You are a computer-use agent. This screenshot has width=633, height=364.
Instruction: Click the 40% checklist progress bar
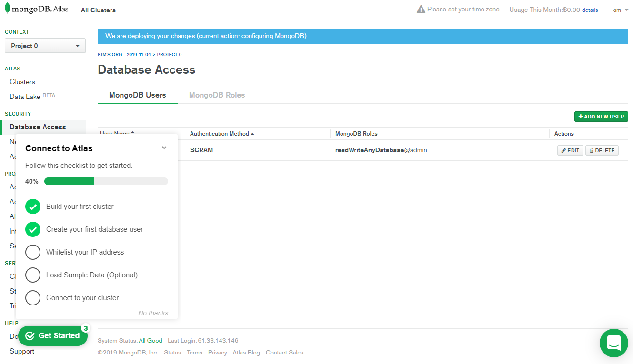coord(106,181)
